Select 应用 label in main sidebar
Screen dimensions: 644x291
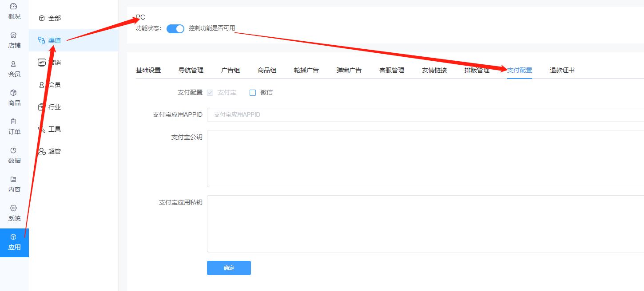pyautogui.click(x=14, y=247)
